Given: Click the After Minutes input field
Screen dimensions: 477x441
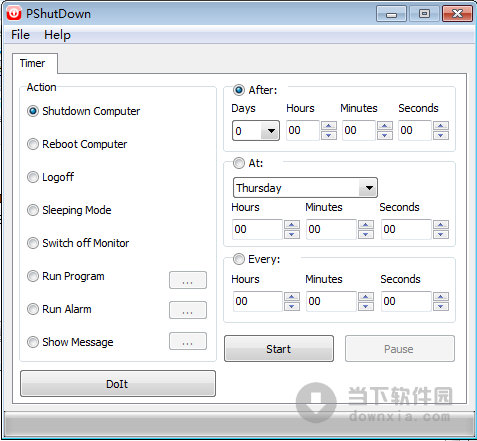Looking at the screenshot, I should (359, 130).
